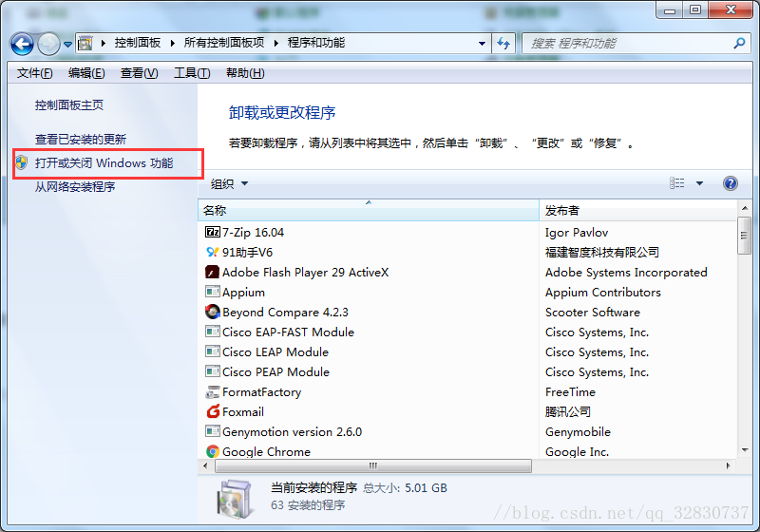Click the refresh button in the address bar

(503, 44)
